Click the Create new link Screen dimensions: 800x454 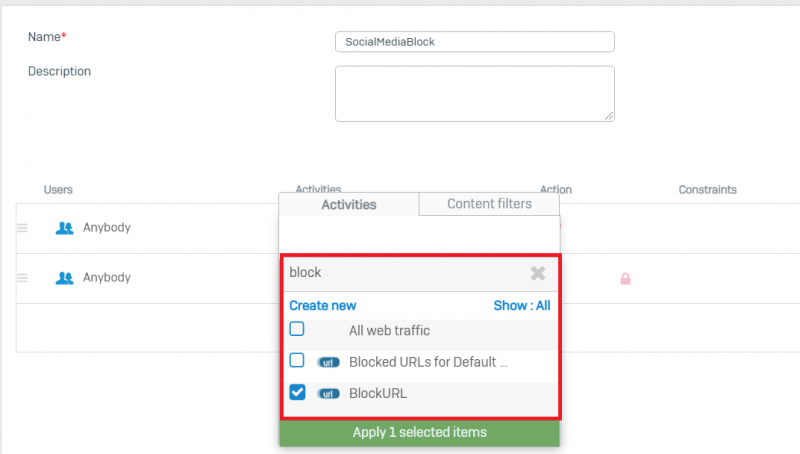pyautogui.click(x=322, y=306)
